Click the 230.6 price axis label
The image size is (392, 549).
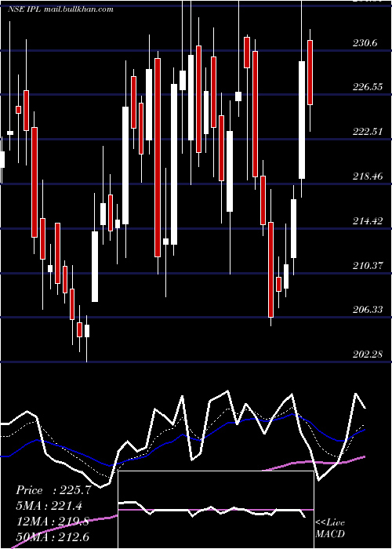coord(367,43)
